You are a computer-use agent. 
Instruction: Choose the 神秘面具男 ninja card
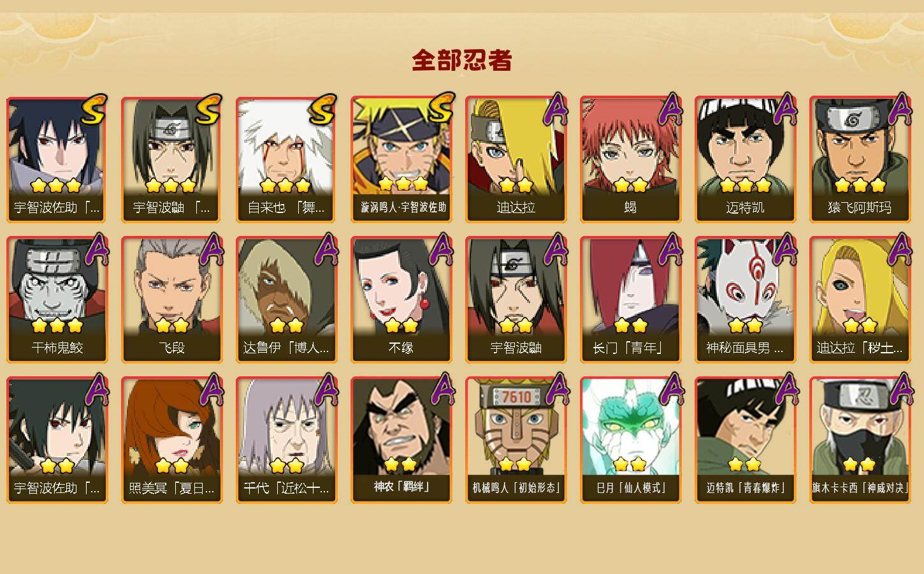[x=746, y=300]
